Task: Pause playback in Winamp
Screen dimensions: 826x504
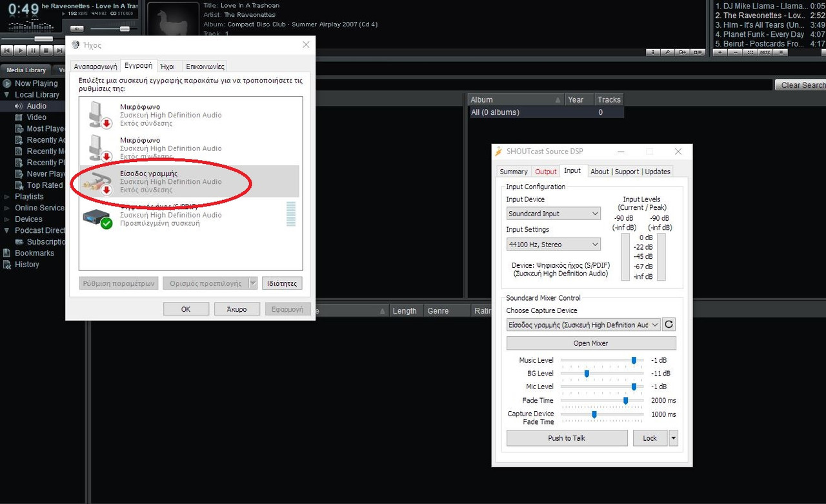Action: tap(34, 50)
